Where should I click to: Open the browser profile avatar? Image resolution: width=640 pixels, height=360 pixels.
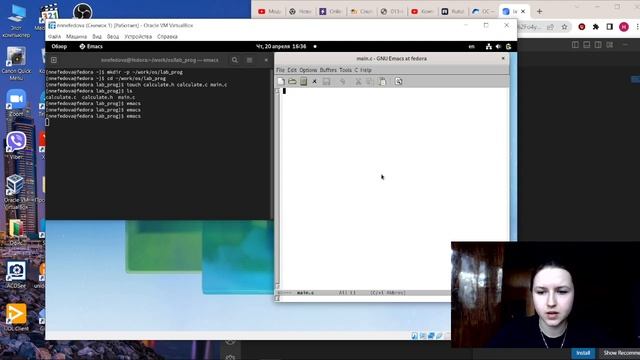[x=624, y=27]
